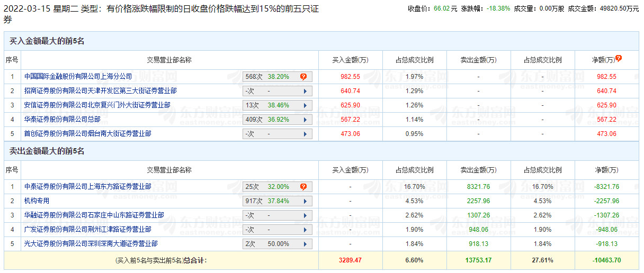
Task: Expand the arrow in 招商证券天津开发区 row's -次 box
Action: coord(305,91)
